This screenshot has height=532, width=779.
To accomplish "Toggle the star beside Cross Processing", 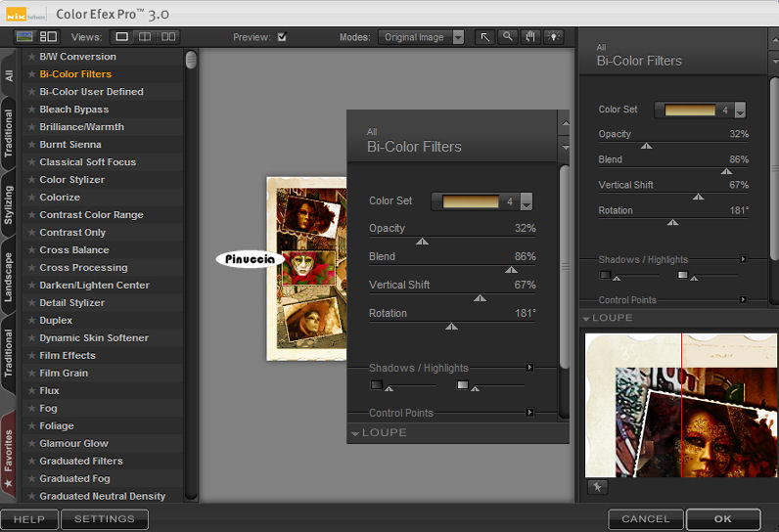I will [31, 268].
